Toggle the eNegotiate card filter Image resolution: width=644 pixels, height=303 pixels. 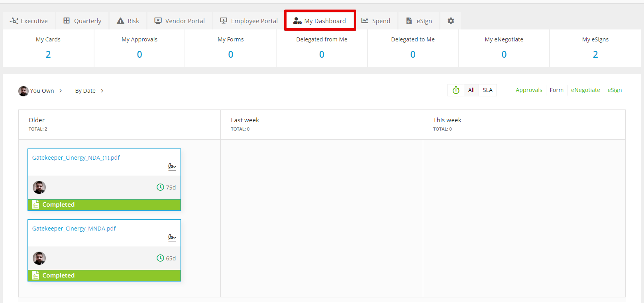click(x=585, y=90)
